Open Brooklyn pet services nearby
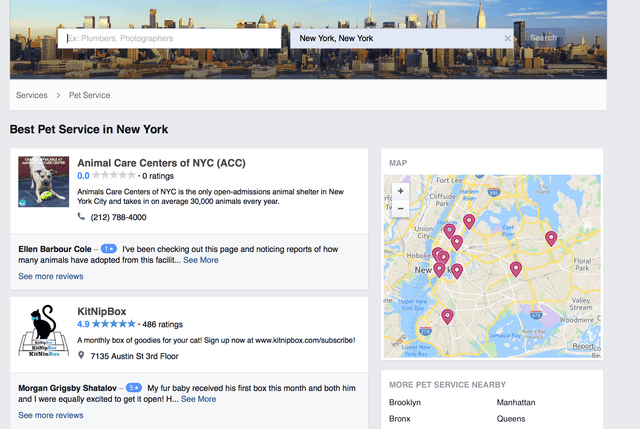The width and height of the screenshot is (640, 429). (x=405, y=402)
